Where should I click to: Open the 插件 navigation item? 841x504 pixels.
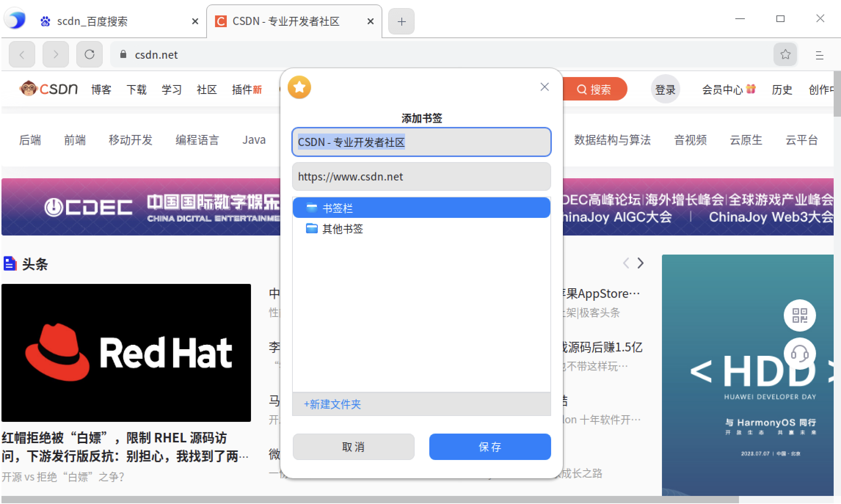[x=247, y=90]
